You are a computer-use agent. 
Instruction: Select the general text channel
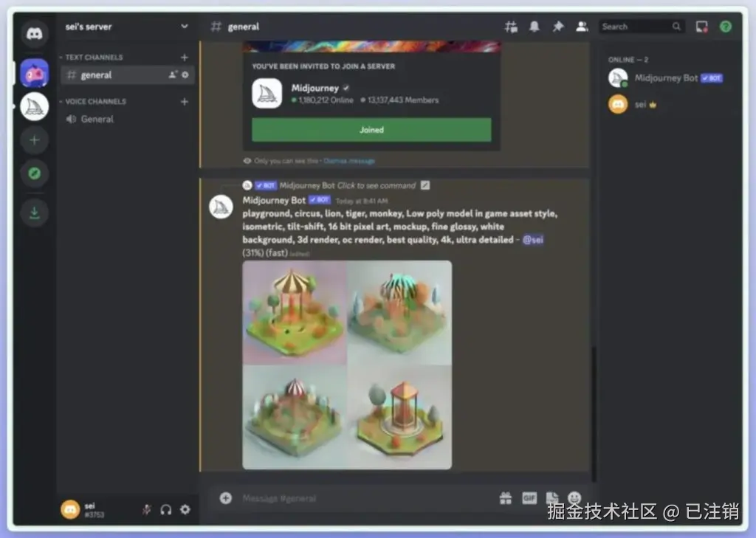(127, 75)
